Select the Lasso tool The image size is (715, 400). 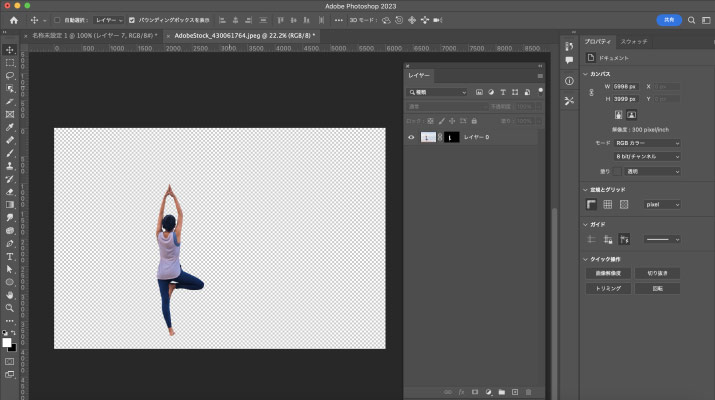[10, 75]
